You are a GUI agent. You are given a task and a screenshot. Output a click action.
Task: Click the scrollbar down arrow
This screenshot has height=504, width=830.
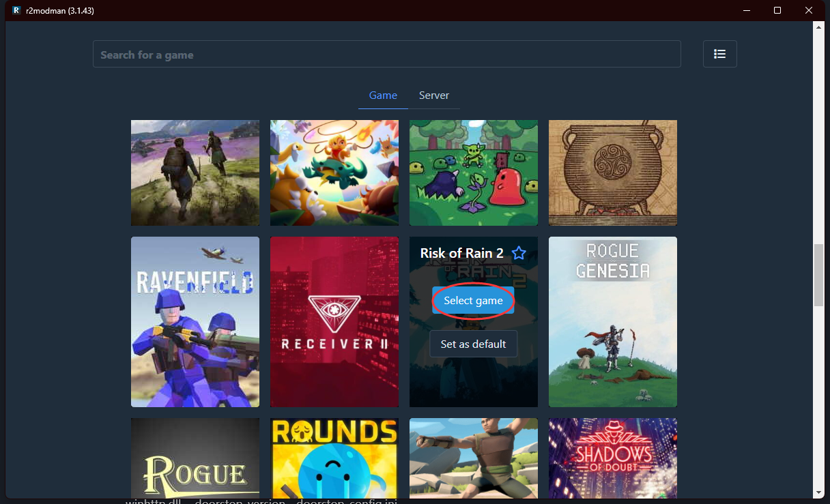pos(819,492)
